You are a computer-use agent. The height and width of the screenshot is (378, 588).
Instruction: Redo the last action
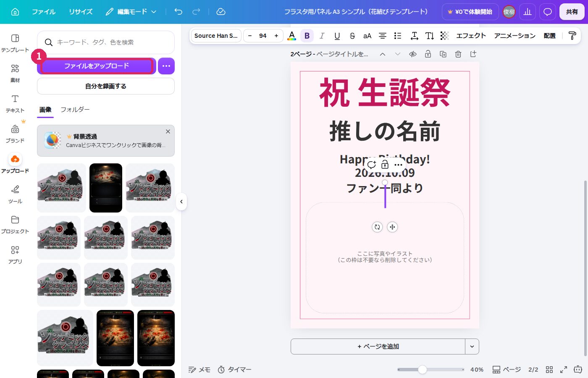pyautogui.click(x=196, y=12)
